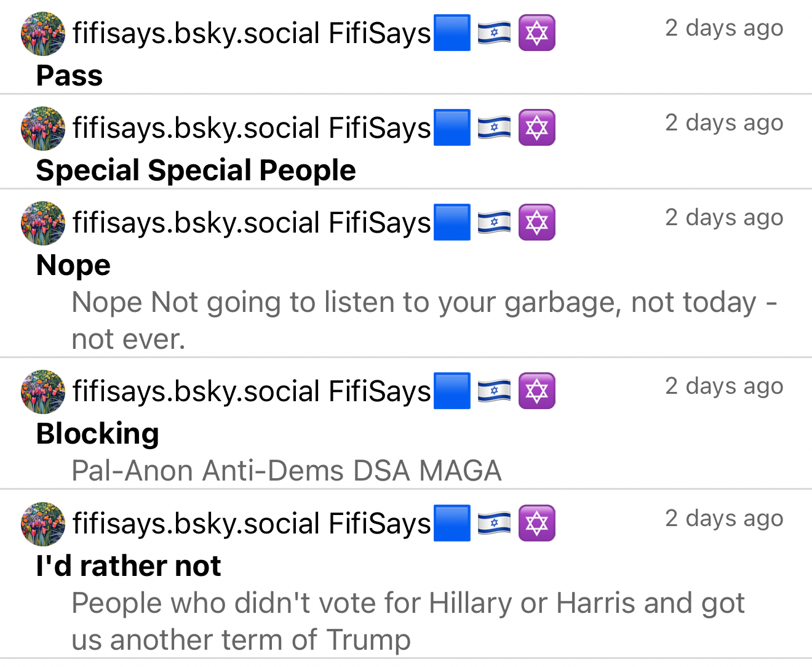Click the description mentioning Hillary or Harris

coord(408,621)
